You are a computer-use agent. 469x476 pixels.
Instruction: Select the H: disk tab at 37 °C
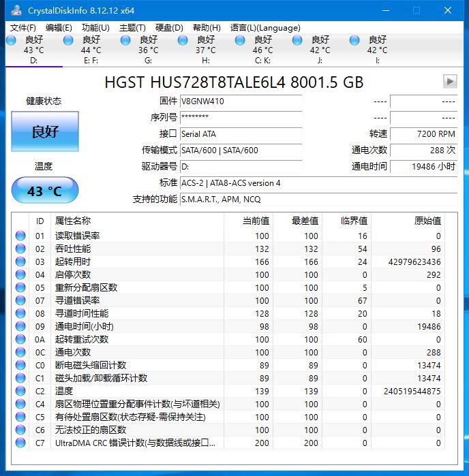tap(206, 50)
